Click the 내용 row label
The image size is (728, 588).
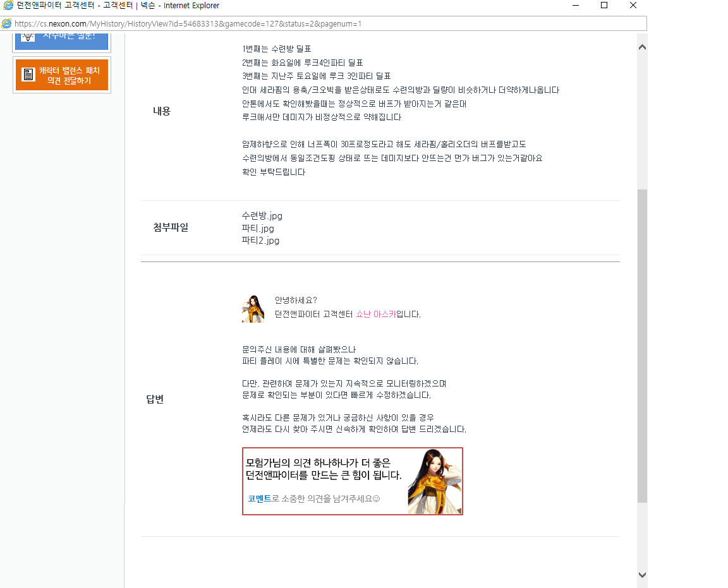(x=162, y=111)
